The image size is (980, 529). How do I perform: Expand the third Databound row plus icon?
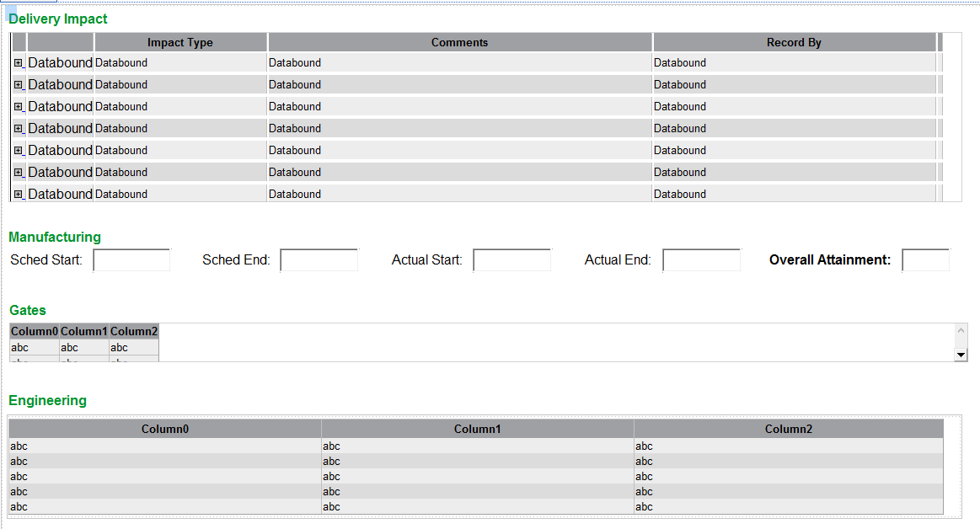19,107
